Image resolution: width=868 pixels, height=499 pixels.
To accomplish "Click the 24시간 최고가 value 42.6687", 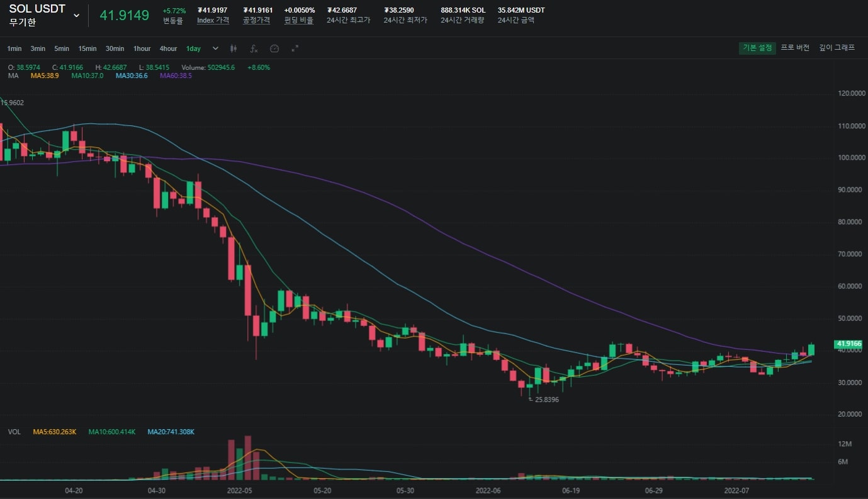I will [342, 11].
